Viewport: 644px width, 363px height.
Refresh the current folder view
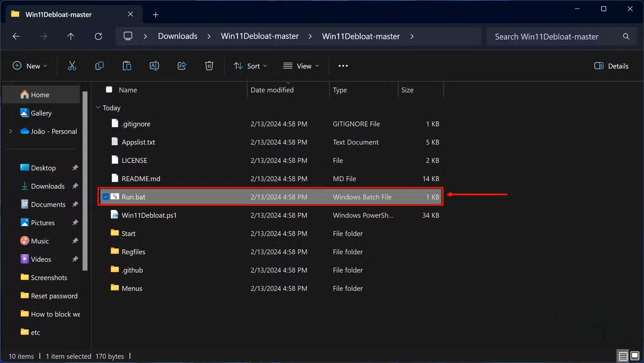click(x=98, y=36)
